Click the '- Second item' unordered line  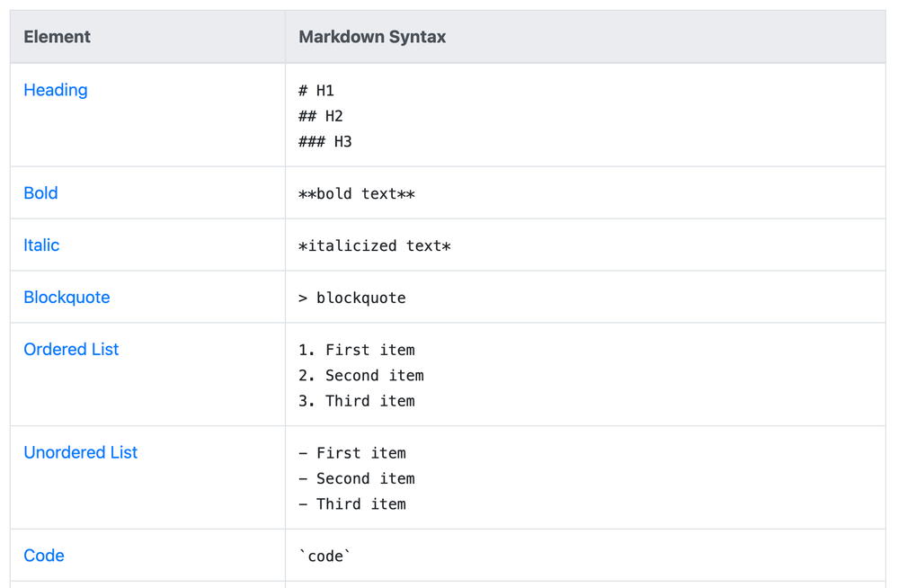[x=357, y=479]
